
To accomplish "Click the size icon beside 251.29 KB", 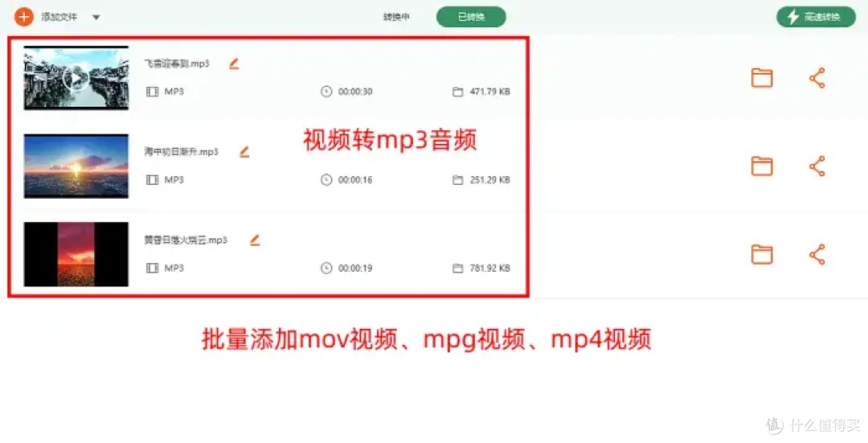I will [458, 180].
